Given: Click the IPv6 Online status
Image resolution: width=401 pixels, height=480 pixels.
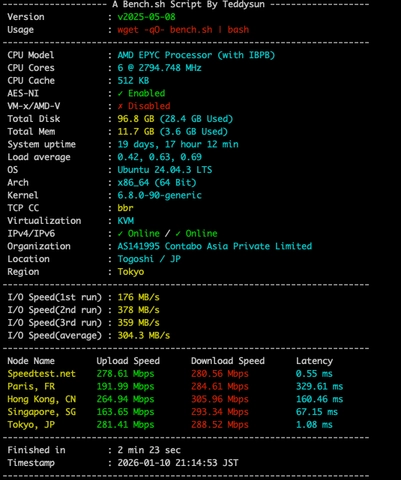Looking at the screenshot, I should (x=196, y=233).
